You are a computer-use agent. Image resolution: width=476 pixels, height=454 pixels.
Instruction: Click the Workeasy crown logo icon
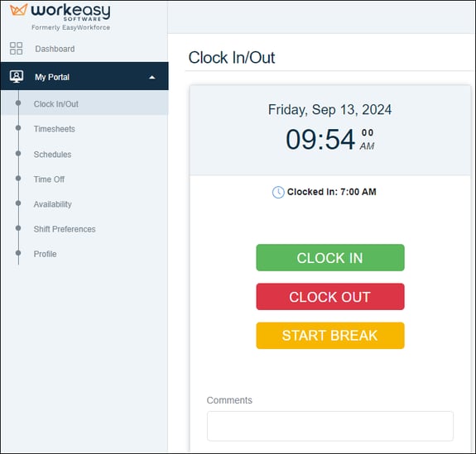click(x=18, y=9)
